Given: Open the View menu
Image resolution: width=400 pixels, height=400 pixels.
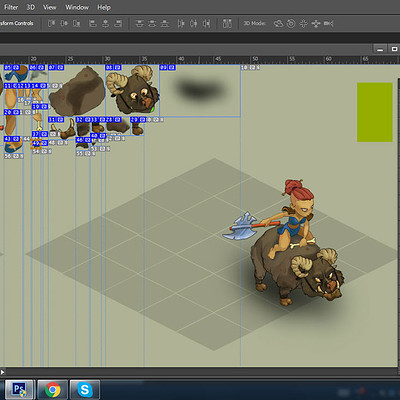Looking at the screenshot, I should [50, 7].
